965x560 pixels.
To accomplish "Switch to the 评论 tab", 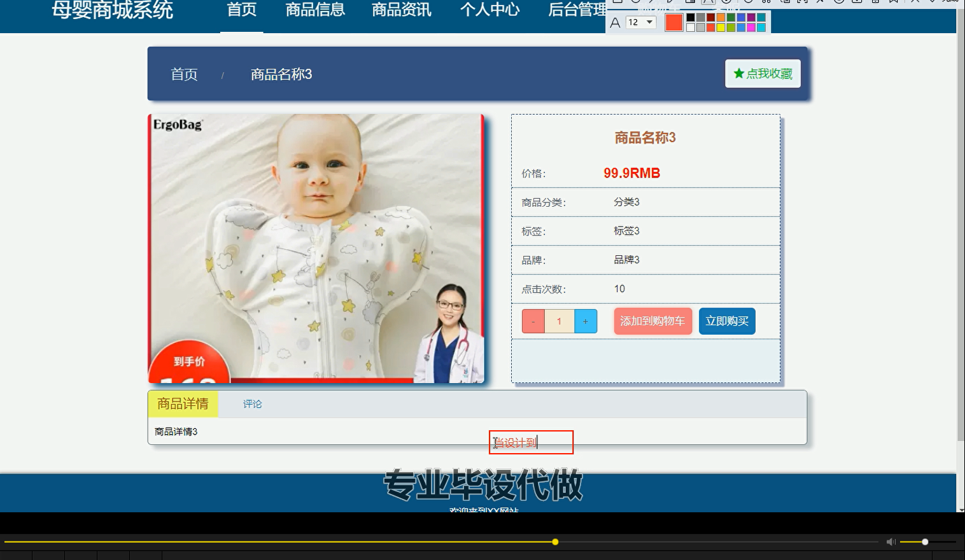I will (x=252, y=403).
